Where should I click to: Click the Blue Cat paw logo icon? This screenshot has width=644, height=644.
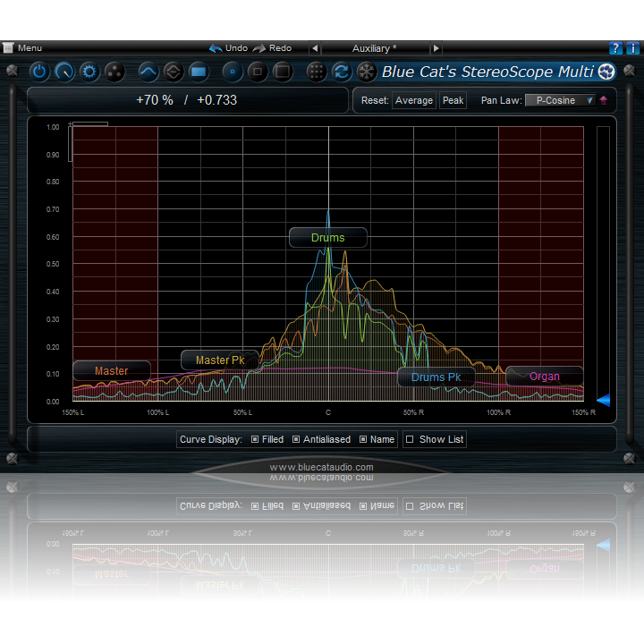(x=606, y=72)
